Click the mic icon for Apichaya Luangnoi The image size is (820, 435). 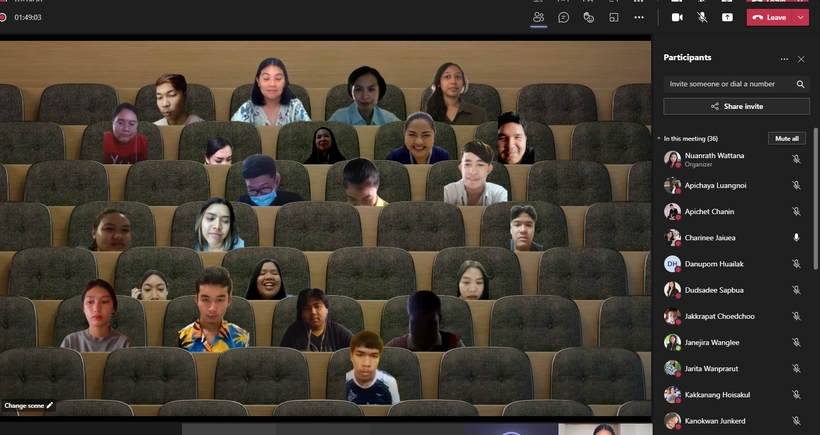point(796,185)
